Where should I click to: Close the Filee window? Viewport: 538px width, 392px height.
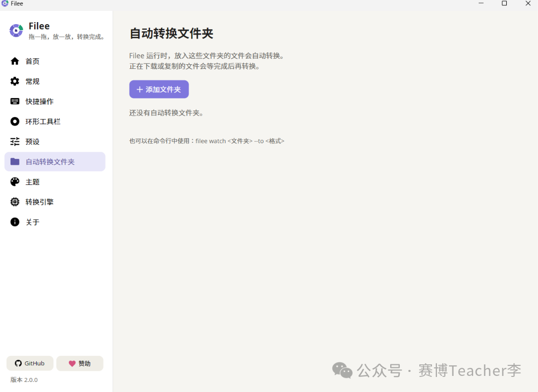(x=528, y=4)
